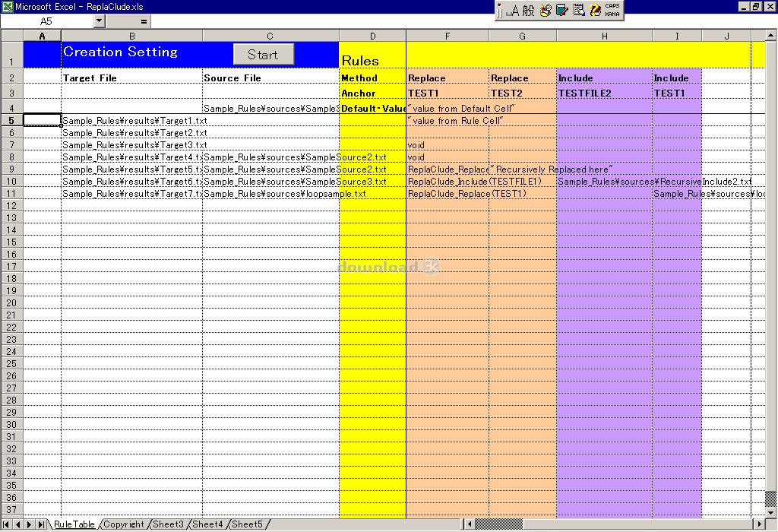Click the scroll-to-last-sheet tab arrow
The width and height of the screenshot is (778, 532).
[x=41, y=524]
